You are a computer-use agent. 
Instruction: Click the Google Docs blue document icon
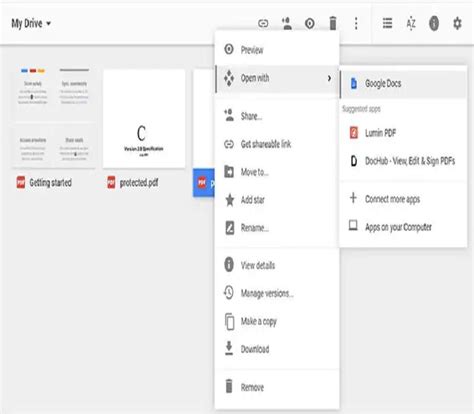354,83
